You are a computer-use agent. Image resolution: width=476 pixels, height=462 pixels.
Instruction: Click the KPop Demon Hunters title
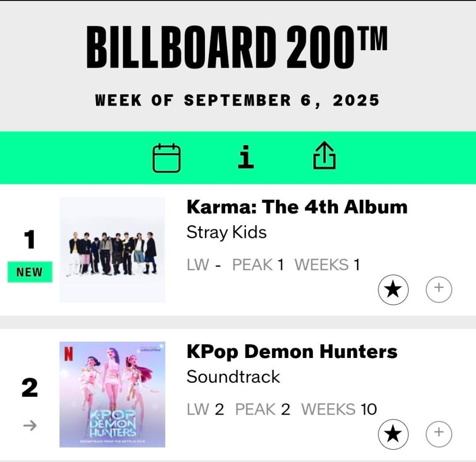click(292, 352)
